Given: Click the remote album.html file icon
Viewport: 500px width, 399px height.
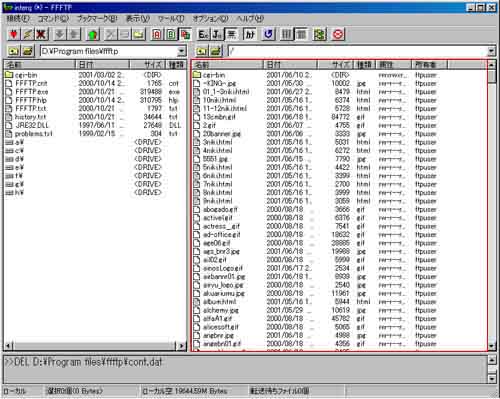Looking at the screenshot, I should pos(197,302).
